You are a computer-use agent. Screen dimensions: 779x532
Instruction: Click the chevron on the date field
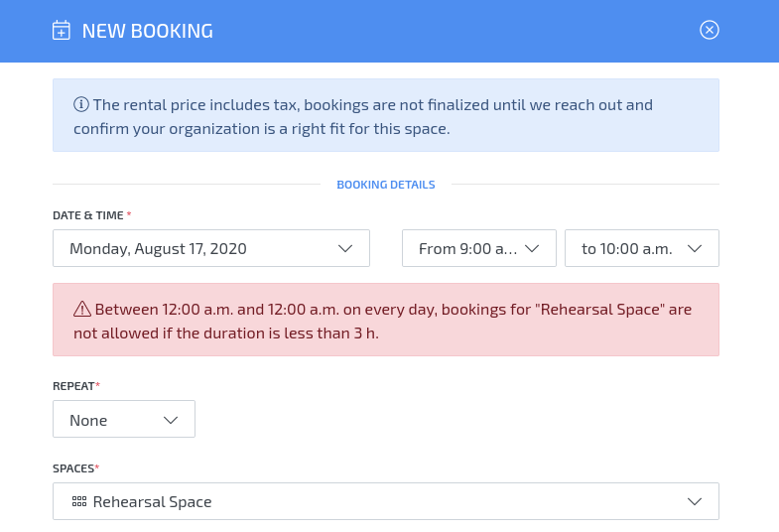(x=345, y=248)
